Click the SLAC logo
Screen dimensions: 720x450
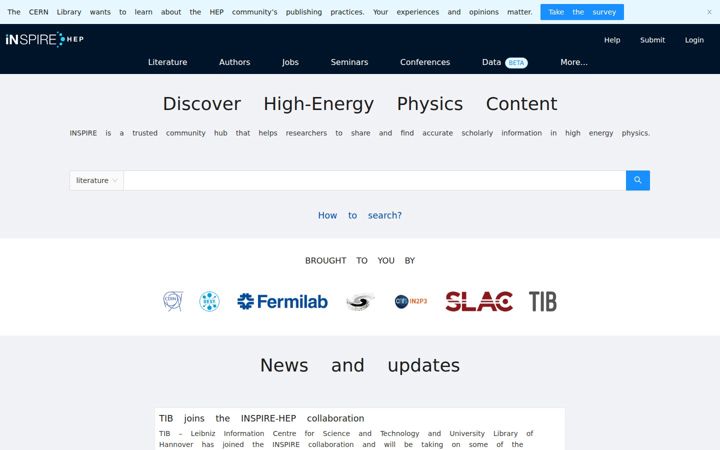click(x=479, y=302)
